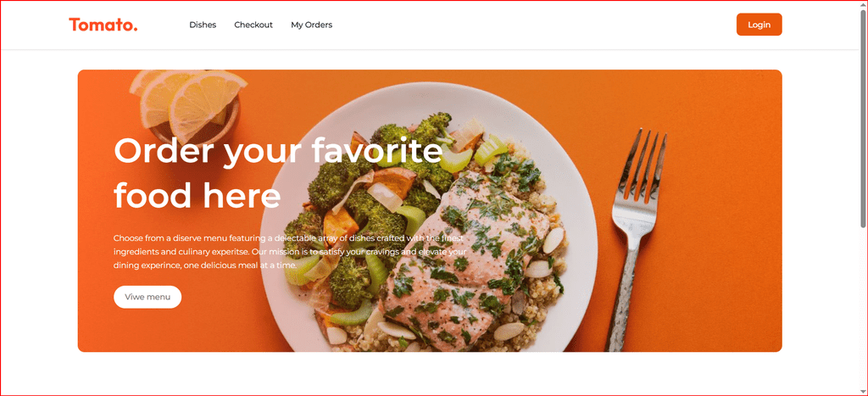This screenshot has height=396, width=868.
Task: Click the scrollbar up arrow
Action: (x=863, y=5)
